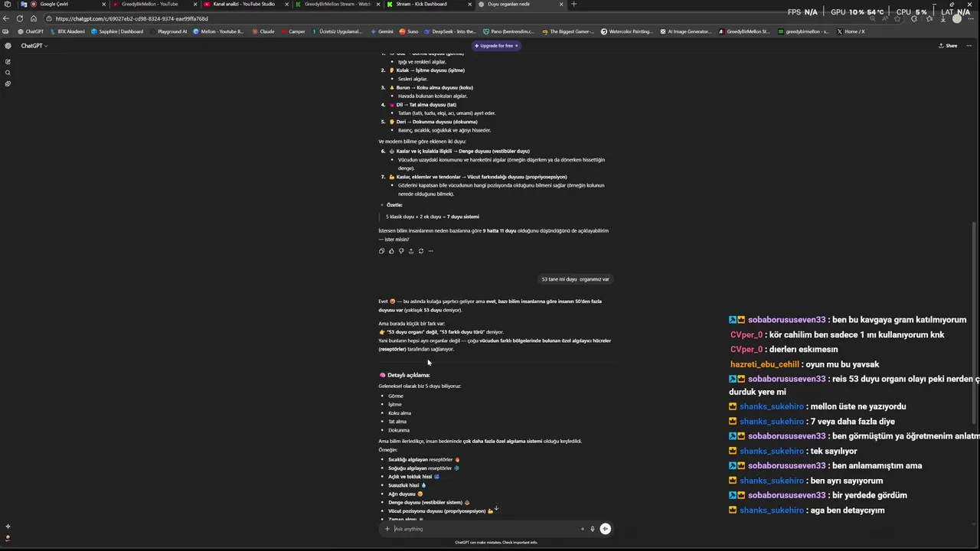The width and height of the screenshot is (980, 551).
Task: Switch to the GreedyBirMellon Stream tab
Action: [x=337, y=4]
